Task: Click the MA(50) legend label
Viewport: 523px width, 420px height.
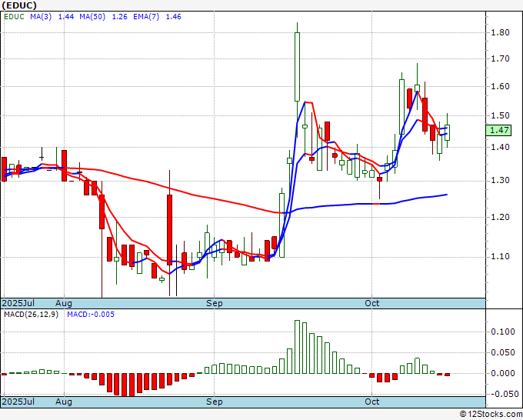Action: pos(92,17)
